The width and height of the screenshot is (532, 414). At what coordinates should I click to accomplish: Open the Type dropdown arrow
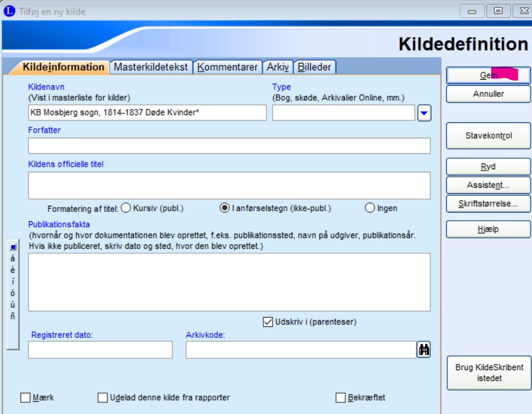pyautogui.click(x=424, y=113)
